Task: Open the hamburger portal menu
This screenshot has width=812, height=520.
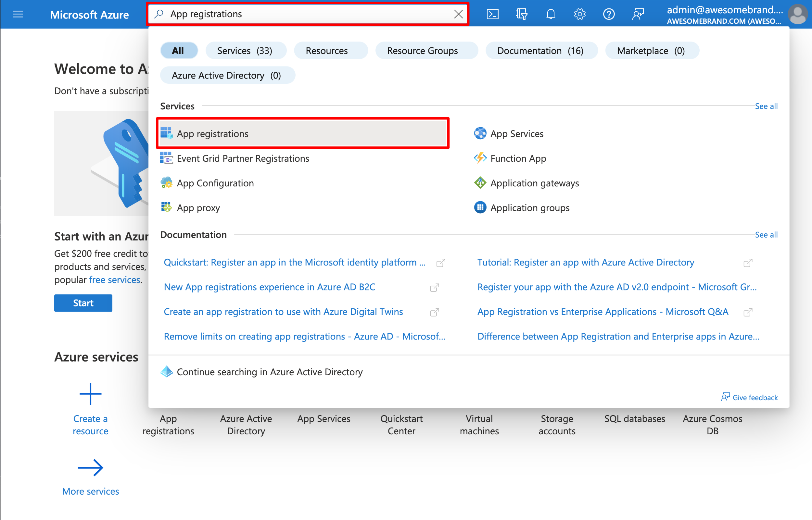Action: pos(18,14)
